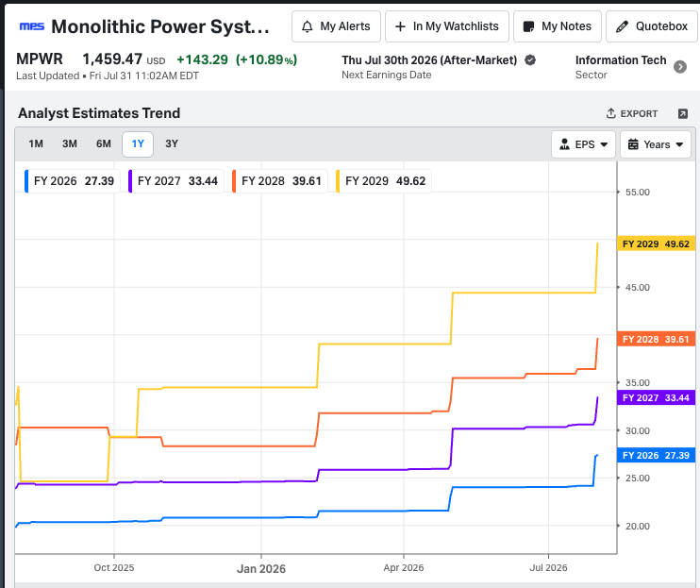This screenshot has height=588, width=700.
Task: Click the Oct 2025 axis label
Action: click(x=114, y=567)
